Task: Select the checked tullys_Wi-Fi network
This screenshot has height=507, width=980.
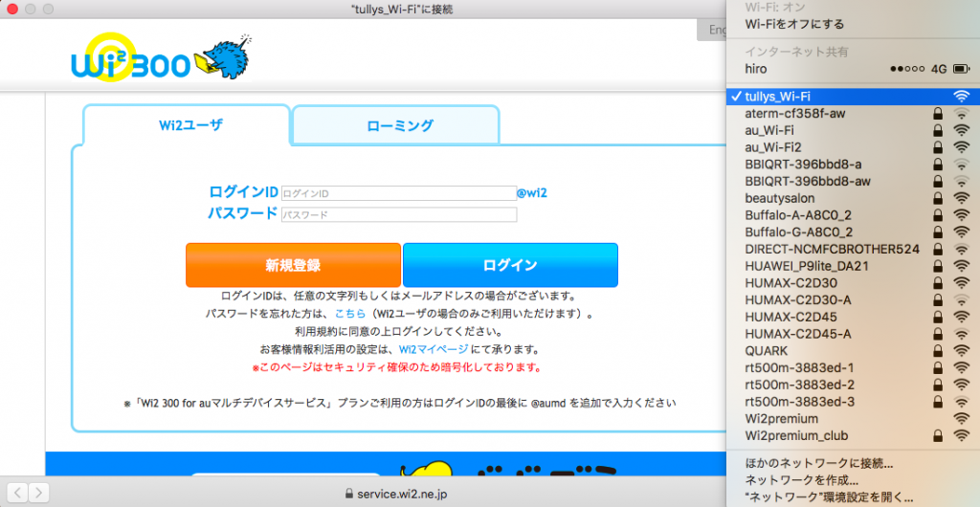Action: [x=854, y=97]
